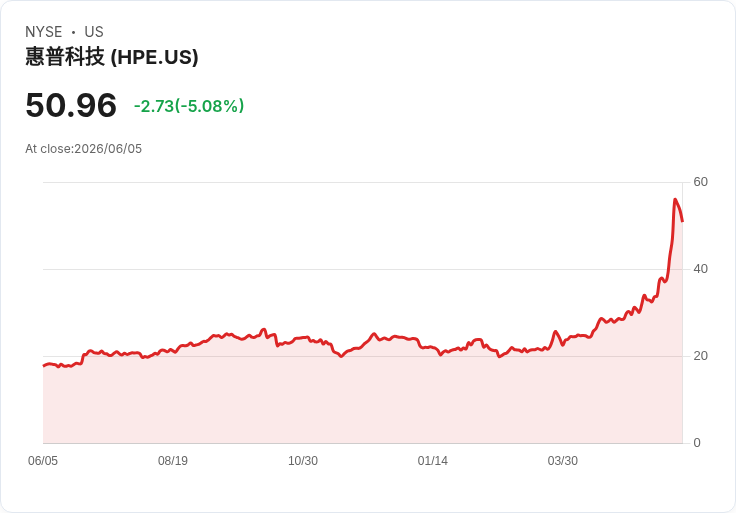Click the start point of the price line
The width and height of the screenshot is (736, 513).
44,366
